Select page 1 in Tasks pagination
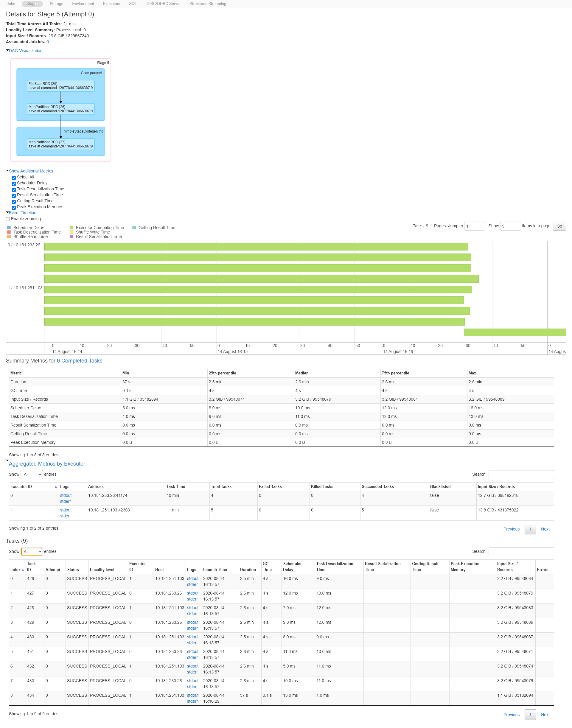 (530, 715)
